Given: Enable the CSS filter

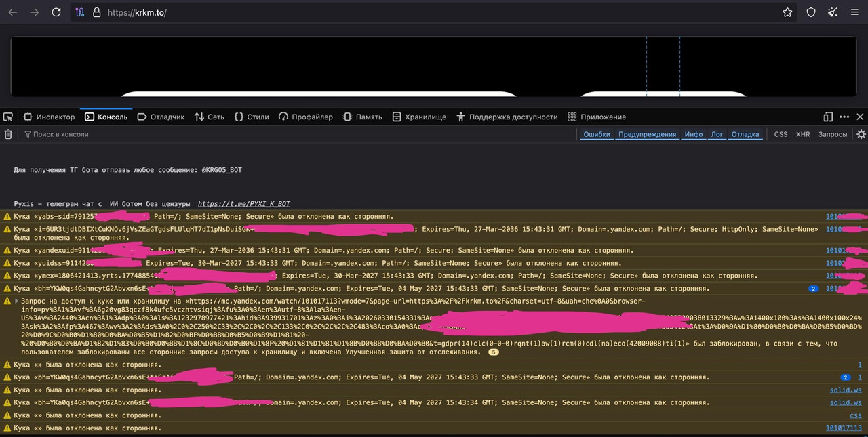Looking at the screenshot, I should click(x=781, y=134).
